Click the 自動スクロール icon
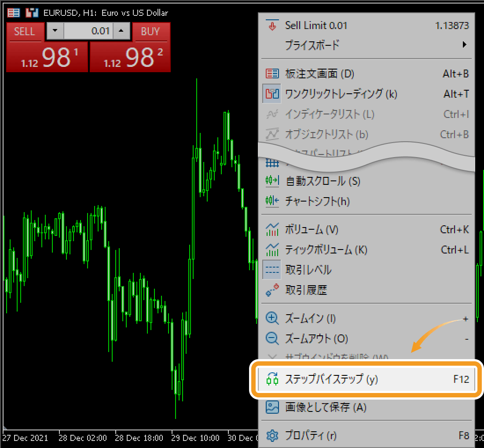This screenshot has width=484, height=448. (x=272, y=180)
